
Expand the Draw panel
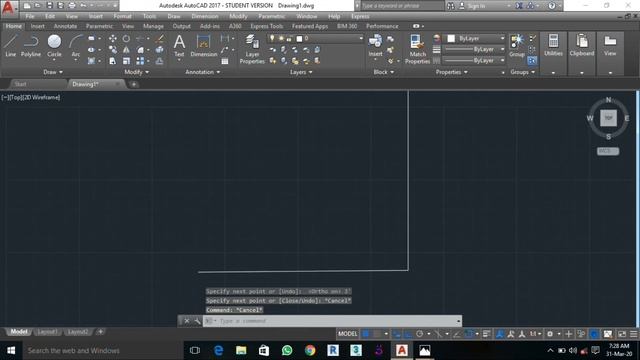click(x=53, y=72)
